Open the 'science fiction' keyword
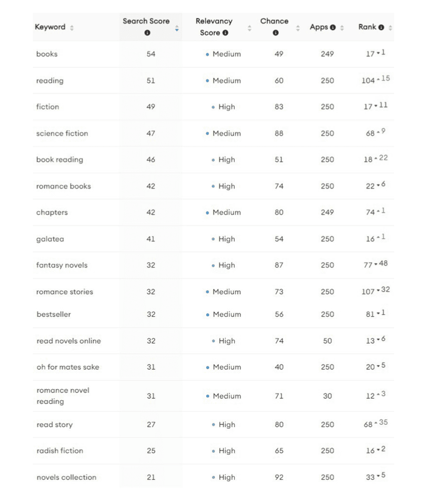 [x=62, y=133]
